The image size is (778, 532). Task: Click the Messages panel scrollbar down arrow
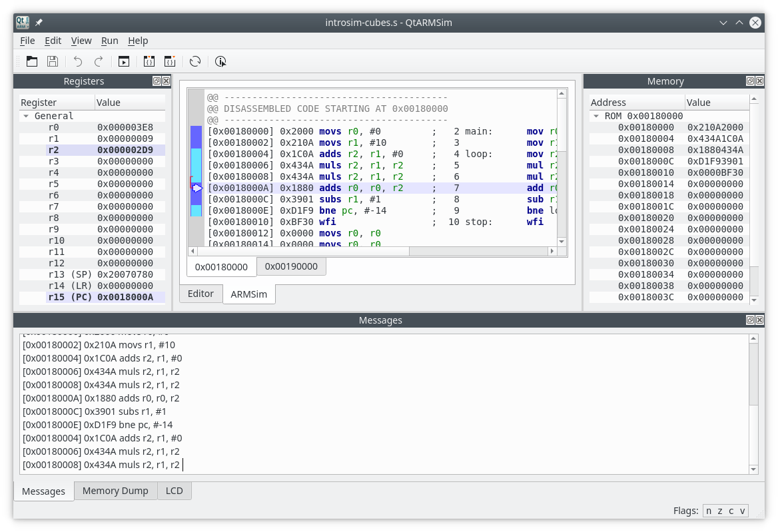click(754, 469)
